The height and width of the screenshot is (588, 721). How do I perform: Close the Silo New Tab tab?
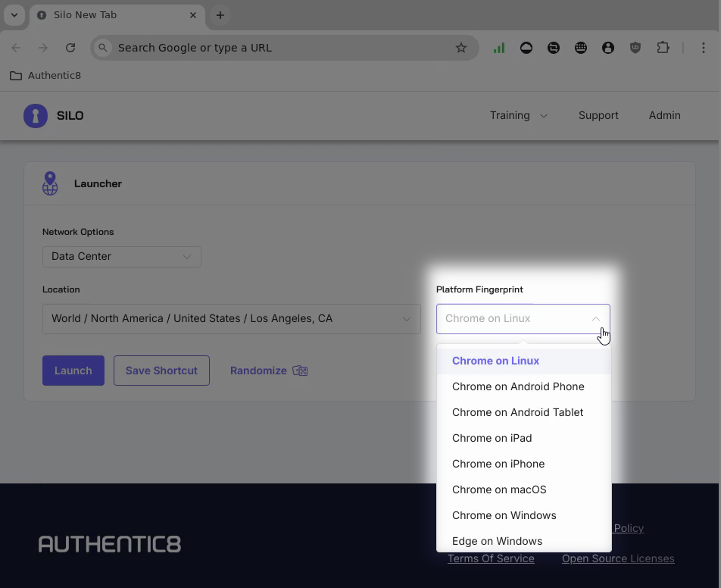point(193,15)
